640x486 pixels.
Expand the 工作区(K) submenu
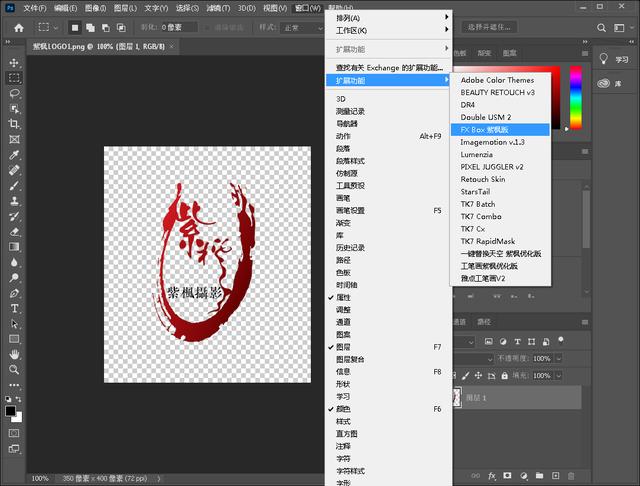tap(388, 31)
